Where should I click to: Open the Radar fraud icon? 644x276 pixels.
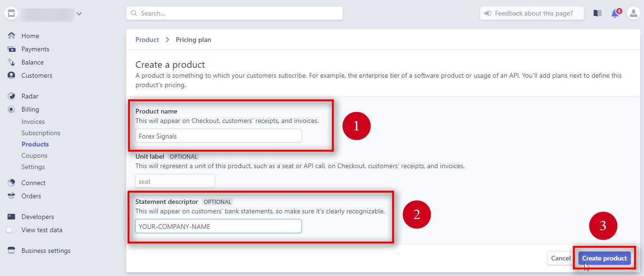11,96
